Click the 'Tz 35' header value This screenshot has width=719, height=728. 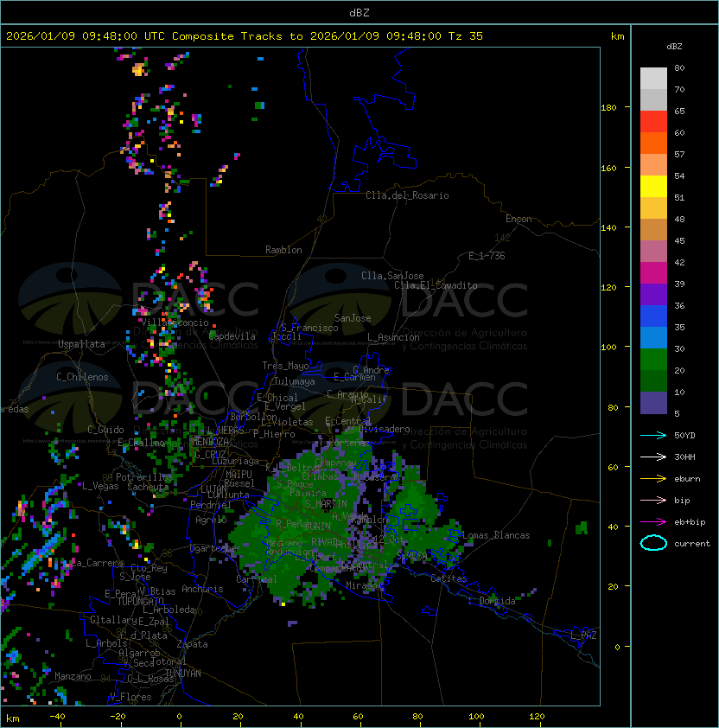tap(466, 36)
